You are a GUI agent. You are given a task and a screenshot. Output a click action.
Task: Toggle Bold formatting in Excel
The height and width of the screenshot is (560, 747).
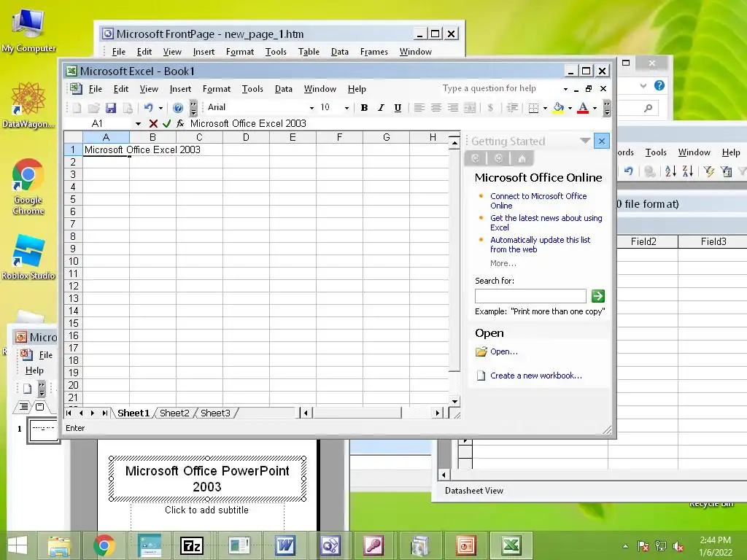(x=364, y=108)
